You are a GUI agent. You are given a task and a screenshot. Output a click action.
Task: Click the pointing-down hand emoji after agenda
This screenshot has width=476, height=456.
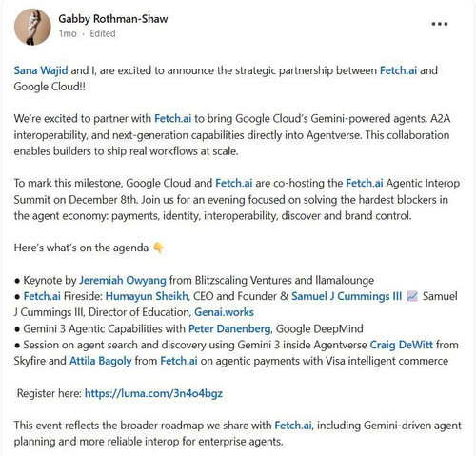pos(158,248)
